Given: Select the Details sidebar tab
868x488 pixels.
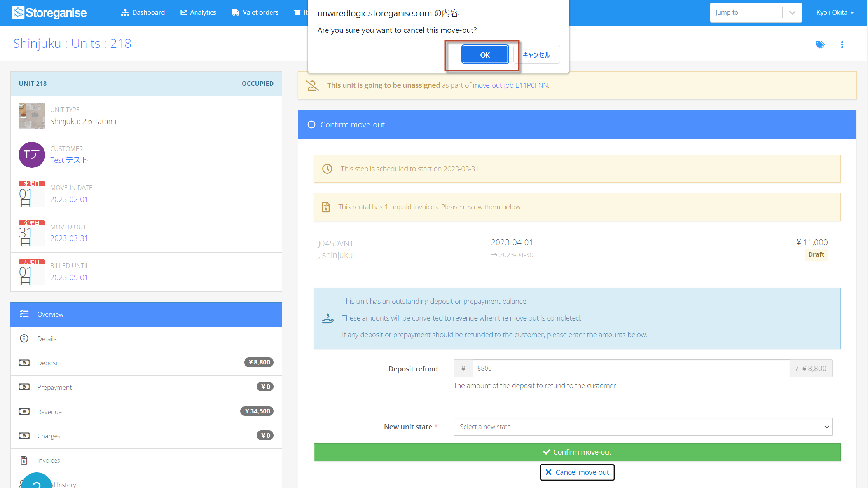Looking at the screenshot, I should [146, 339].
